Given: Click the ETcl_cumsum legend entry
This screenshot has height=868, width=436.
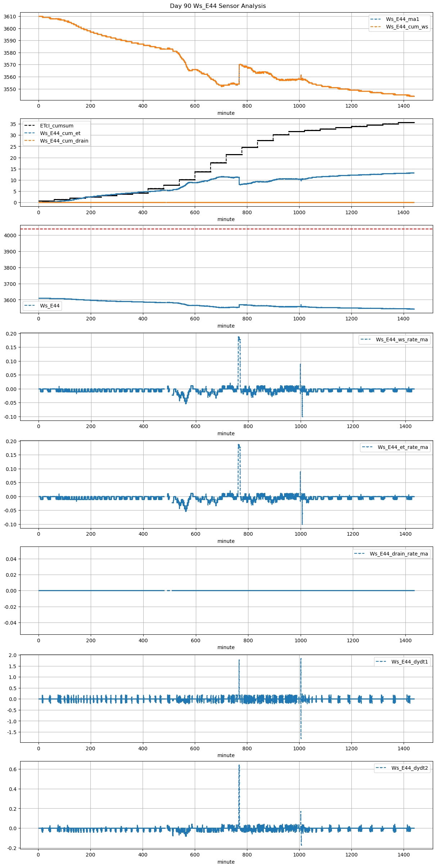Looking at the screenshot, I should tap(57, 126).
